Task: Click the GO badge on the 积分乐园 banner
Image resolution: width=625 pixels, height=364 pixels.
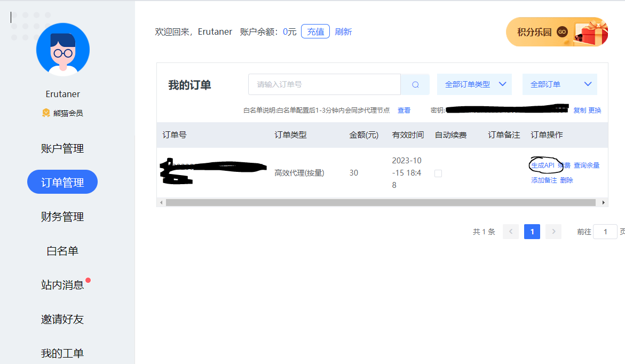Action: (x=562, y=32)
